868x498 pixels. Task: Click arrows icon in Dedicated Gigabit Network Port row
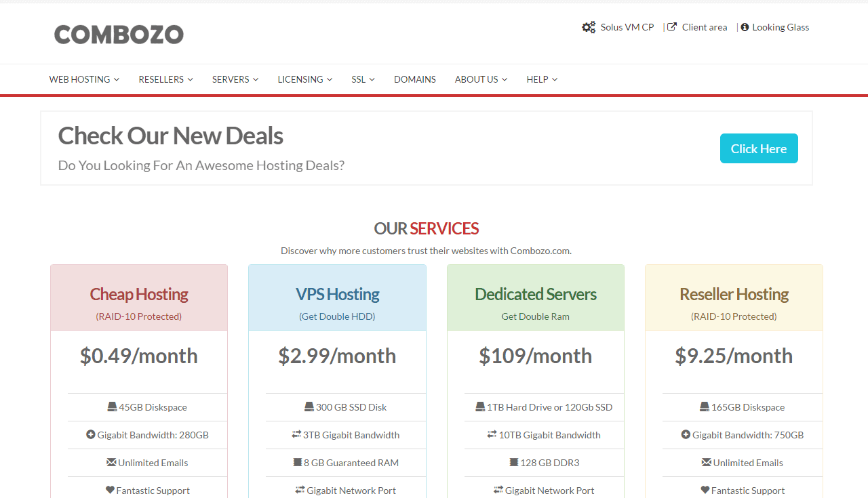[498, 491]
